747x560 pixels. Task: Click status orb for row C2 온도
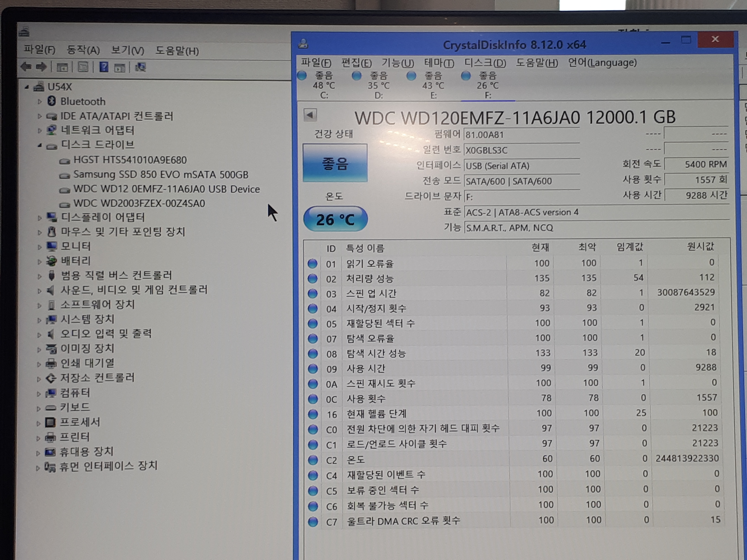click(x=313, y=460)
